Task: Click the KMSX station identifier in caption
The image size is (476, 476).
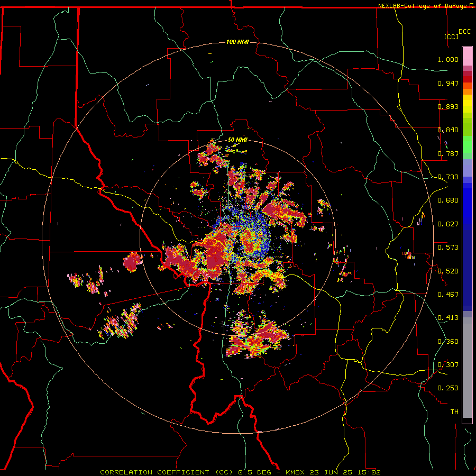Action: [x=296, y=472]
